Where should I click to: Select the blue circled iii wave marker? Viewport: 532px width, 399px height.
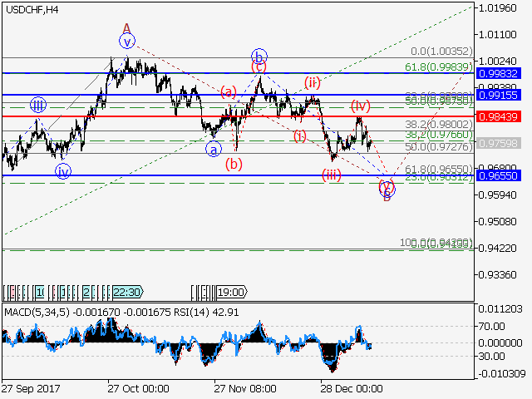(x=38, y=105)
